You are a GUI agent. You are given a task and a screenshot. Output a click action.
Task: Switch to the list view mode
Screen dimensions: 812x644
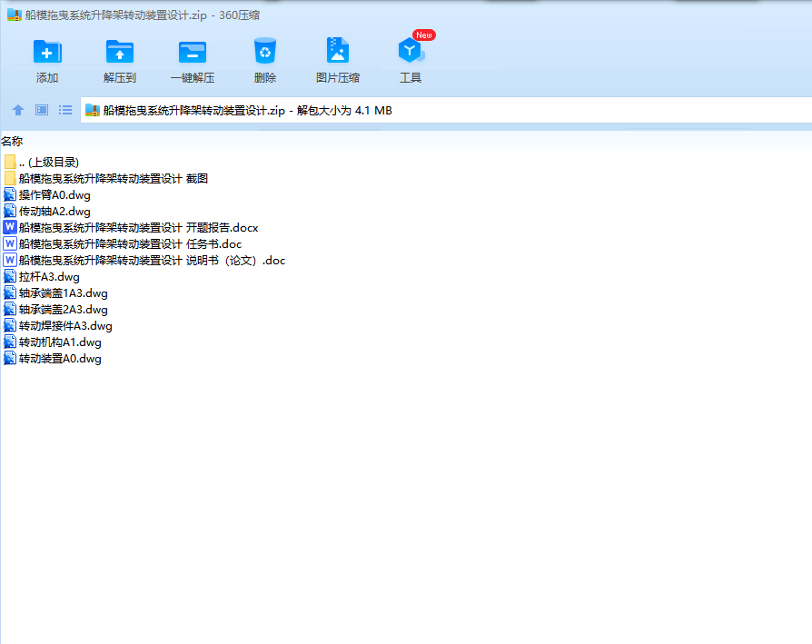coord(65,110)
